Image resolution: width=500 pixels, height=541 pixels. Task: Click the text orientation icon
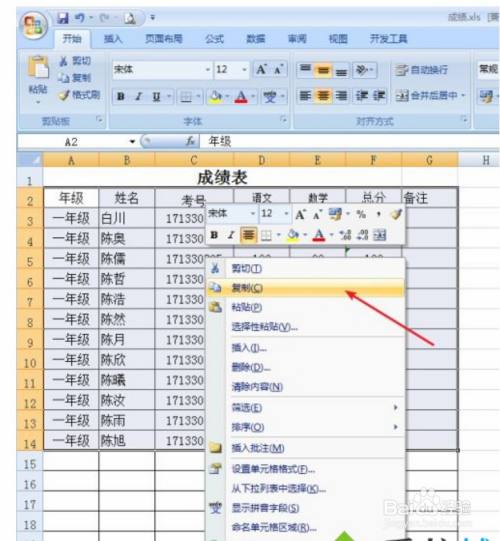(362, 70)
